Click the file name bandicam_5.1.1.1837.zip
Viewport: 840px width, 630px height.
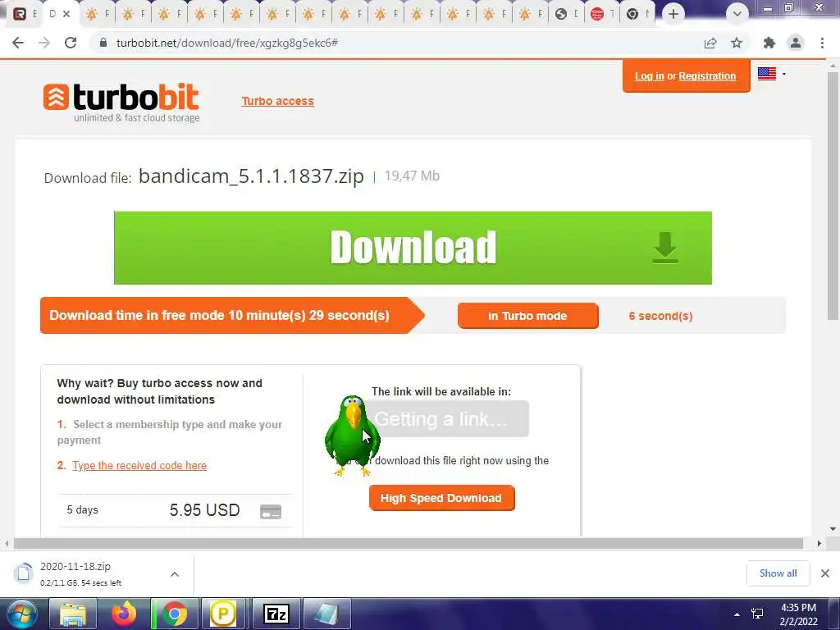click(251, 176)
